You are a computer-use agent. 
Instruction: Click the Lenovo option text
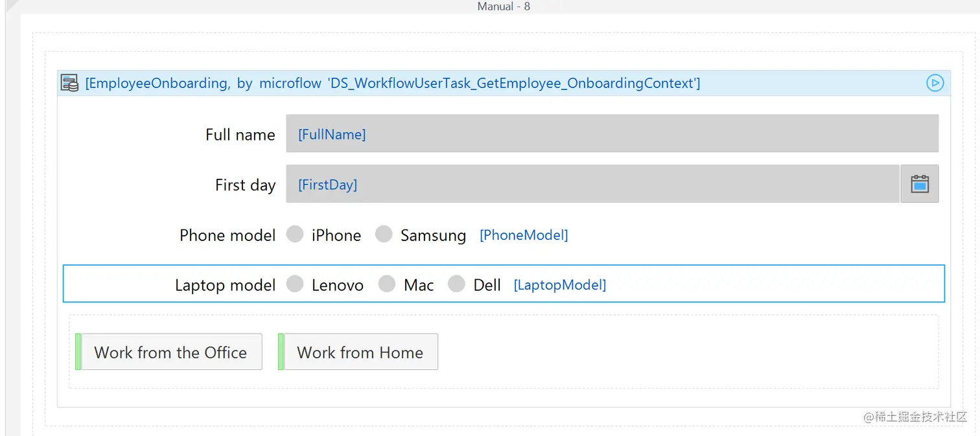(338, 285)
